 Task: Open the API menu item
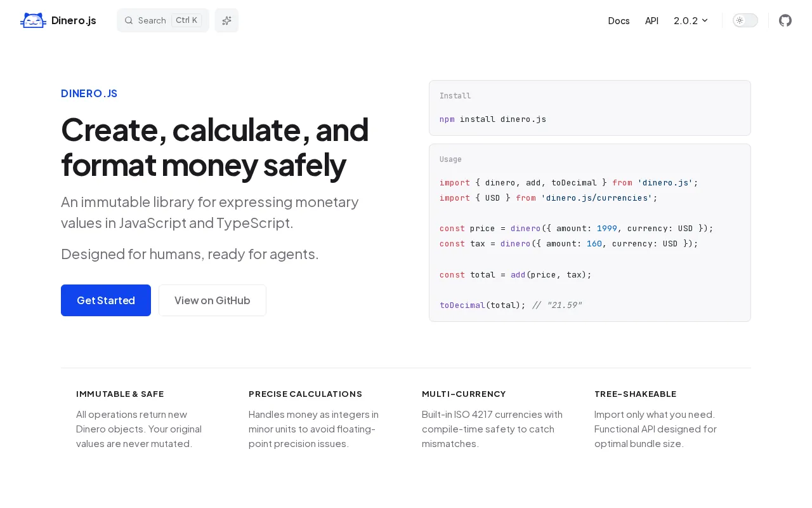point(652,20)
